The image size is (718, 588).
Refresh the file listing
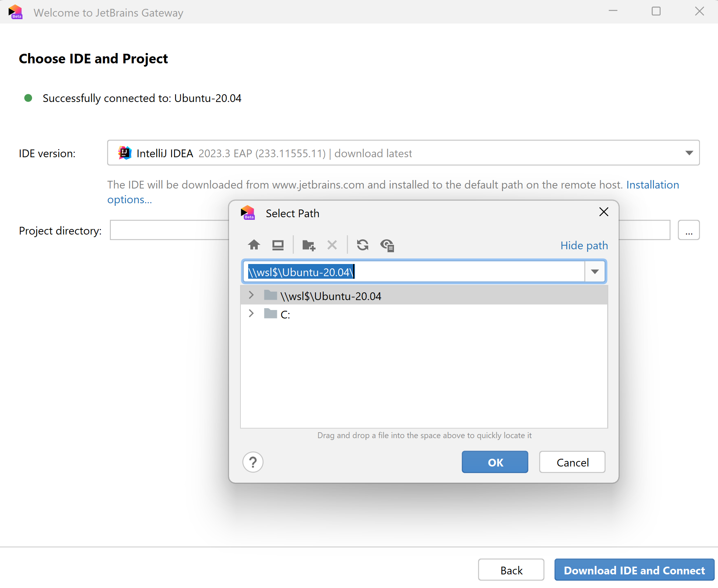[x=363, y=245]
